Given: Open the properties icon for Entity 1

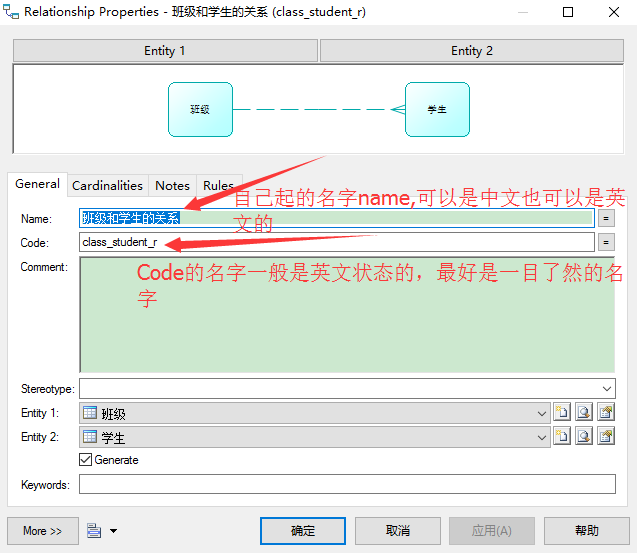Looking at the screenshot, I should click(606, 413).
